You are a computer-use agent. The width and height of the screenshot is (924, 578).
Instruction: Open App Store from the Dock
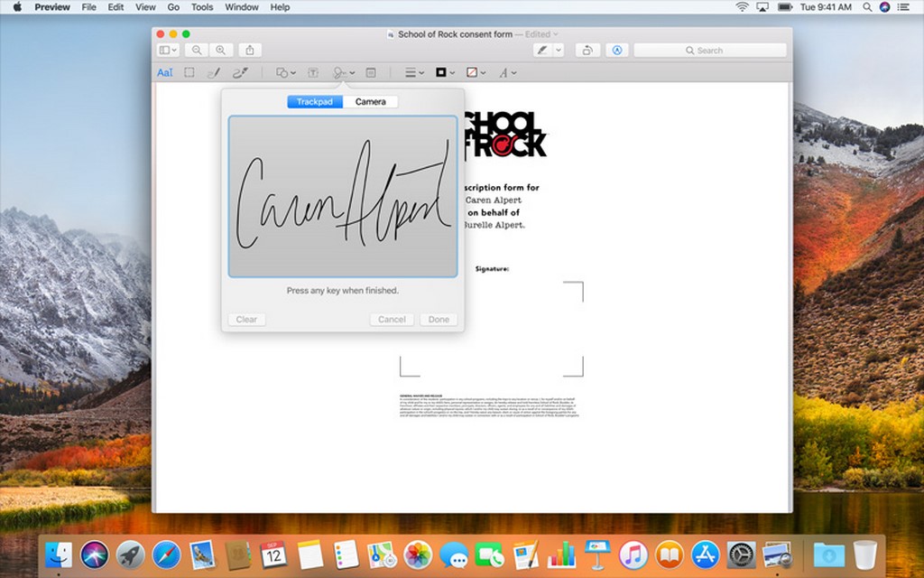[x=706, y=555]
